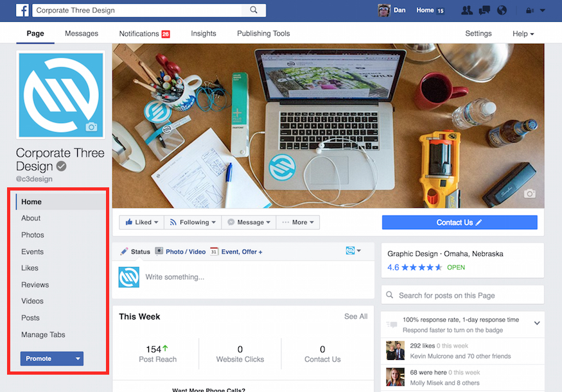Go to Home in top blue bar
The image size is (562, 392).
(x=425, y=10)
